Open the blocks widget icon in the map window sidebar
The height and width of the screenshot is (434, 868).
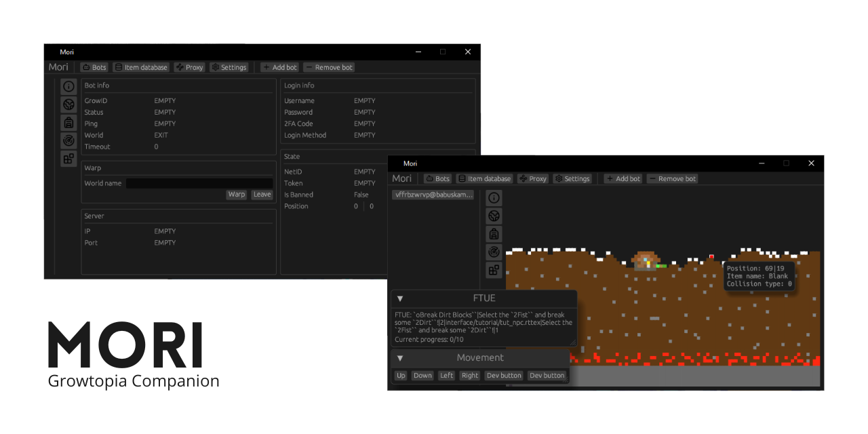point(494,270)
